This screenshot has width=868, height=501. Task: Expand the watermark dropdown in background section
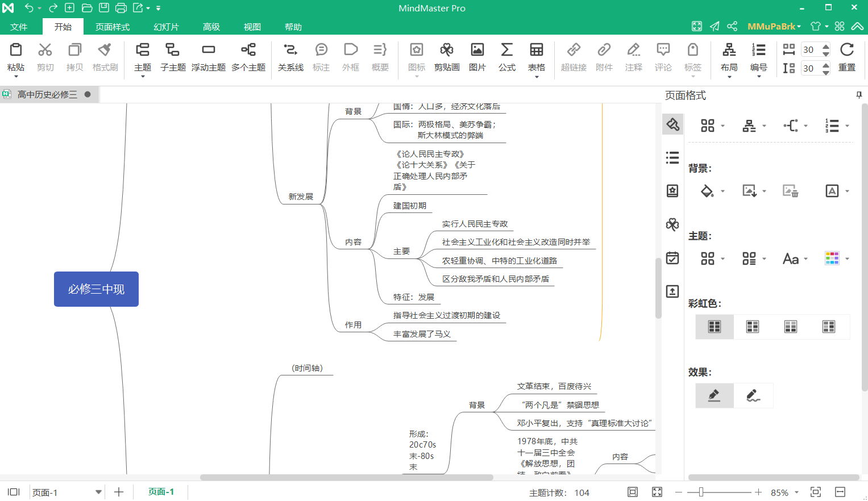(847, 191)
